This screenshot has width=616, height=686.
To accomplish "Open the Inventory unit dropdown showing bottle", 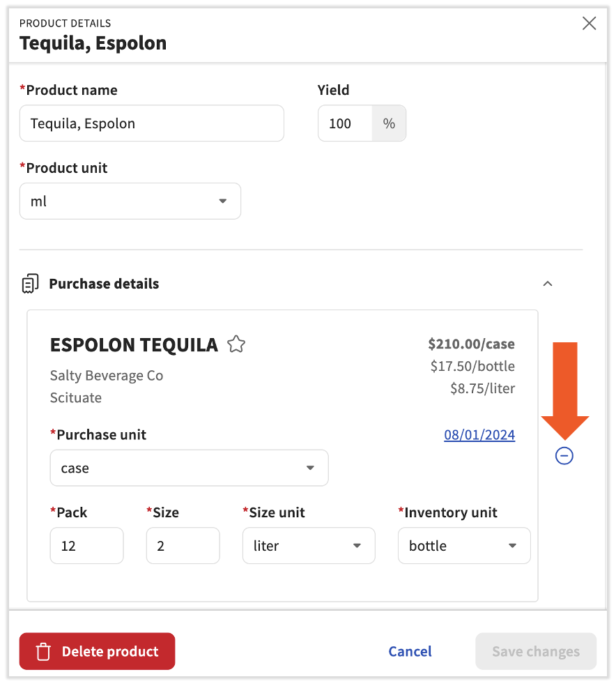I will click(464, 546).
